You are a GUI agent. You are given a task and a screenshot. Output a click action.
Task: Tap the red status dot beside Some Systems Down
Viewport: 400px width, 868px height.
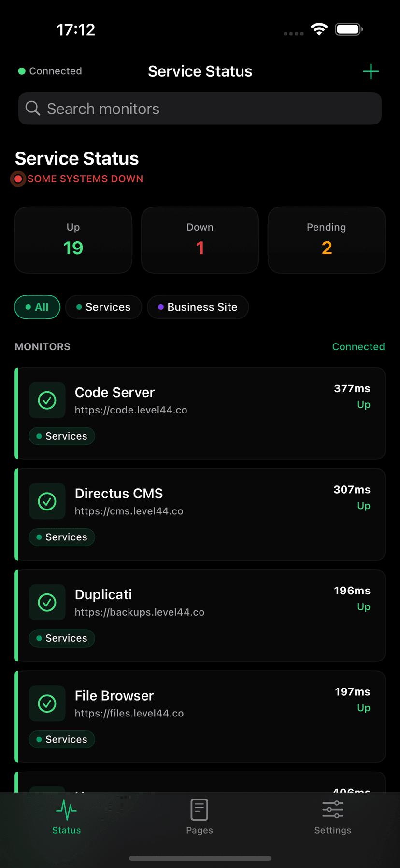click(18, 179)
